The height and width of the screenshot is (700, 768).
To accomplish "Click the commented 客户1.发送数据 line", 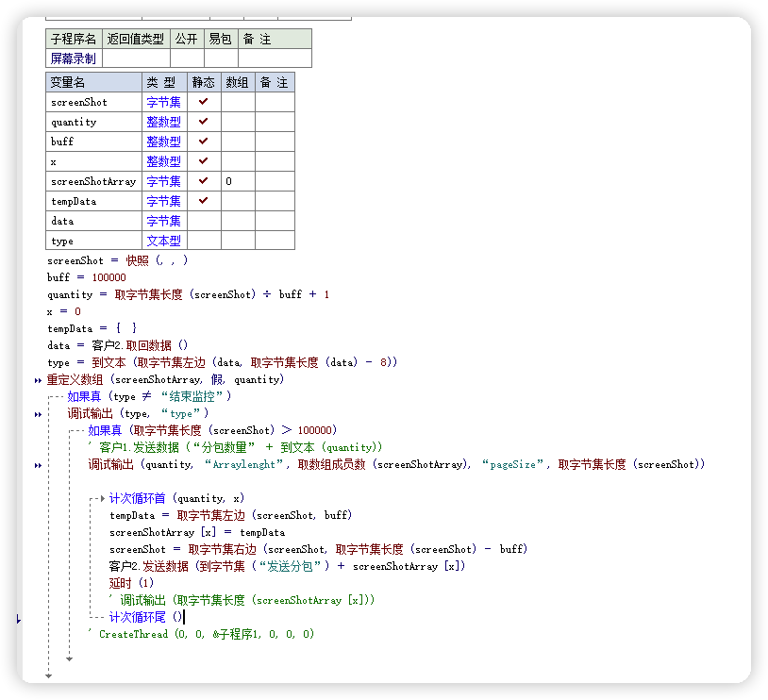I will [x=235, y=447].
